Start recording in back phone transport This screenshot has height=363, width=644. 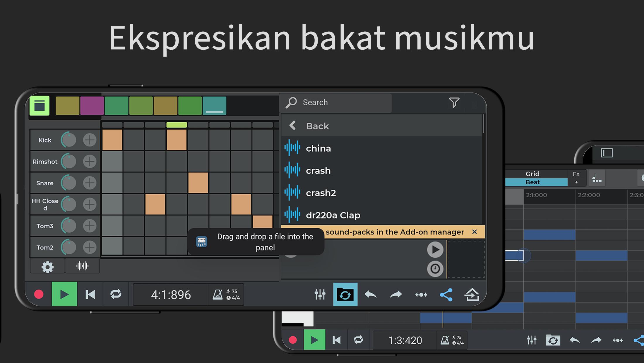(x=293, y=340)
